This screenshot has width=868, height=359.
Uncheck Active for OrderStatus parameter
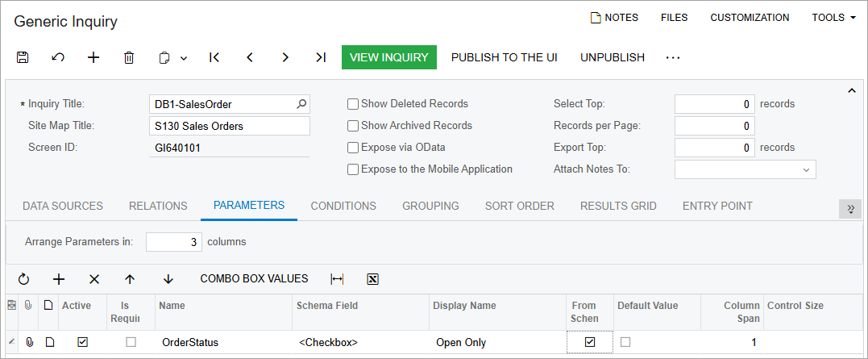click(82, 342)
